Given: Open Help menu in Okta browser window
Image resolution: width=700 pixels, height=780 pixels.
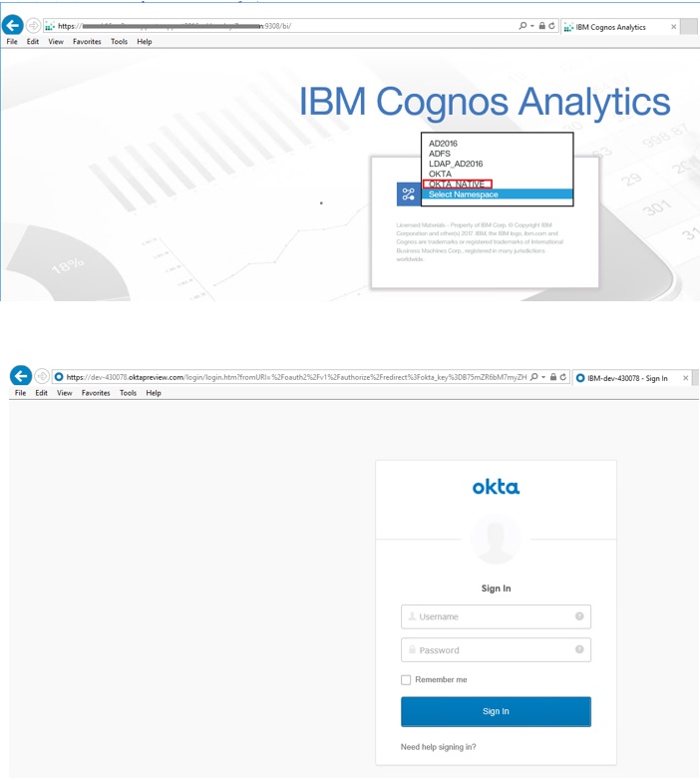Looking at the screenshot, I should 154,393.
